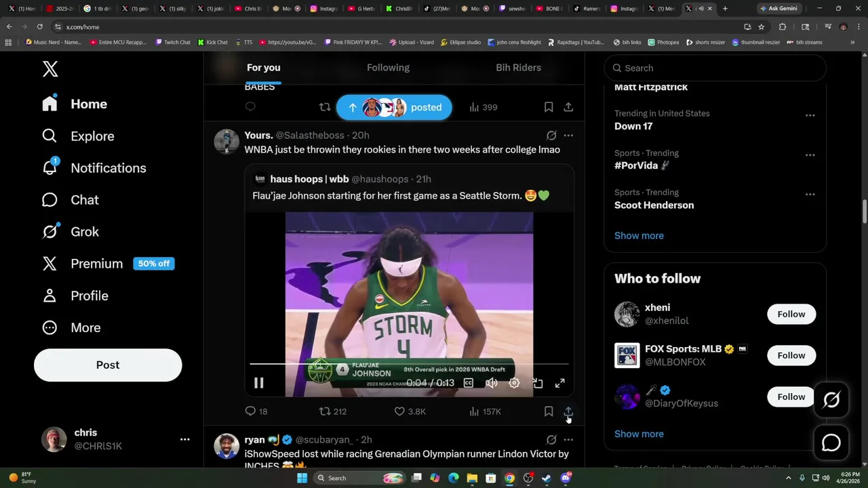Screen dimensions: 868x488
Task: Switch to the Following tab
Action: coord(388,67)
